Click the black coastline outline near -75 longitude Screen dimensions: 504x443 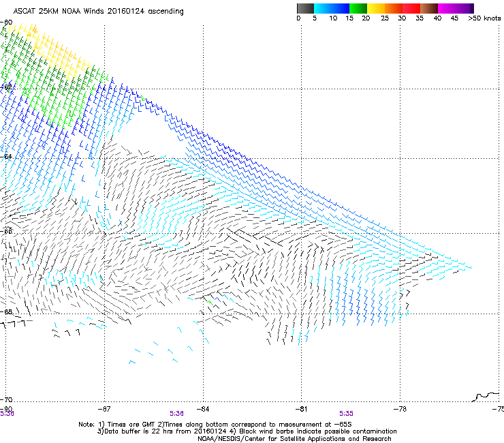[x=486, y=397]
